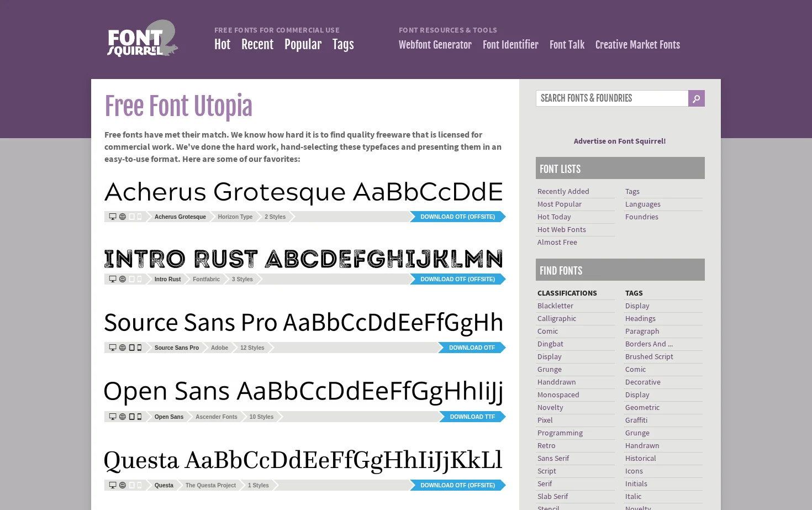The width and height of the screenshot is (812, 510).
Task: Download OTF for Source Sans Pro
Action: point(472,348)
